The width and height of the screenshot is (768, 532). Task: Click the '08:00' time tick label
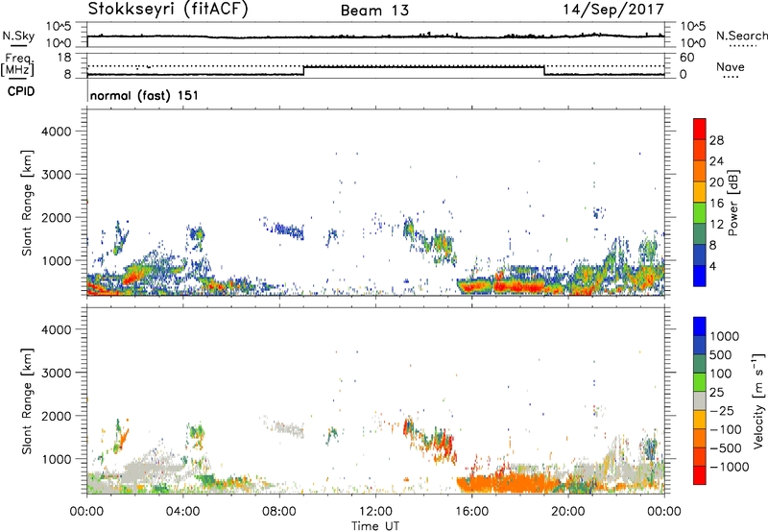coord(279,512)
